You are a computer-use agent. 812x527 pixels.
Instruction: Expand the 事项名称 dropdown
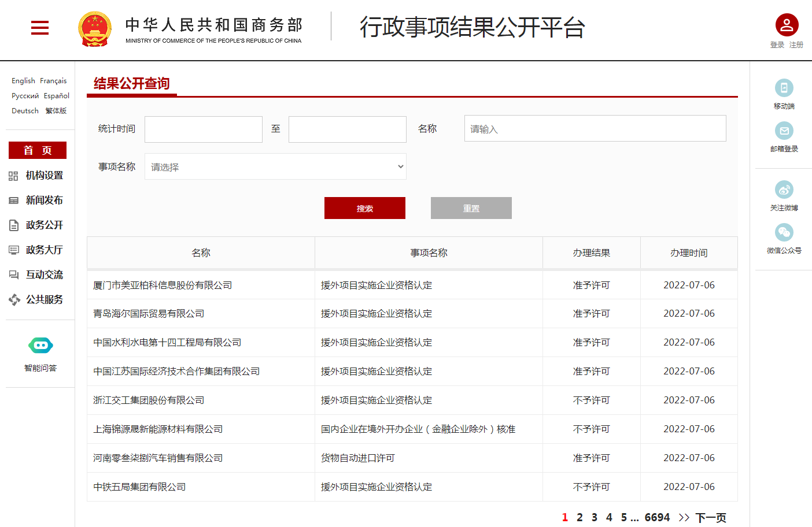(275, 166)
